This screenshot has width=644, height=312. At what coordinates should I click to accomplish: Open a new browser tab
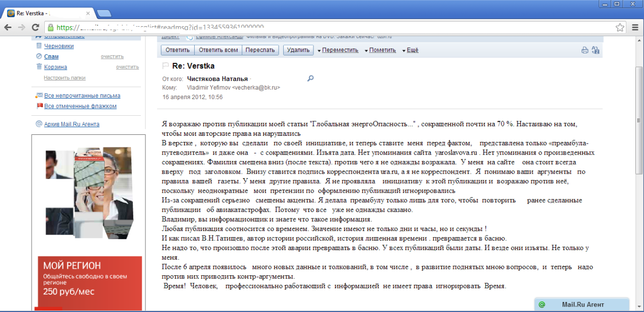104,13
